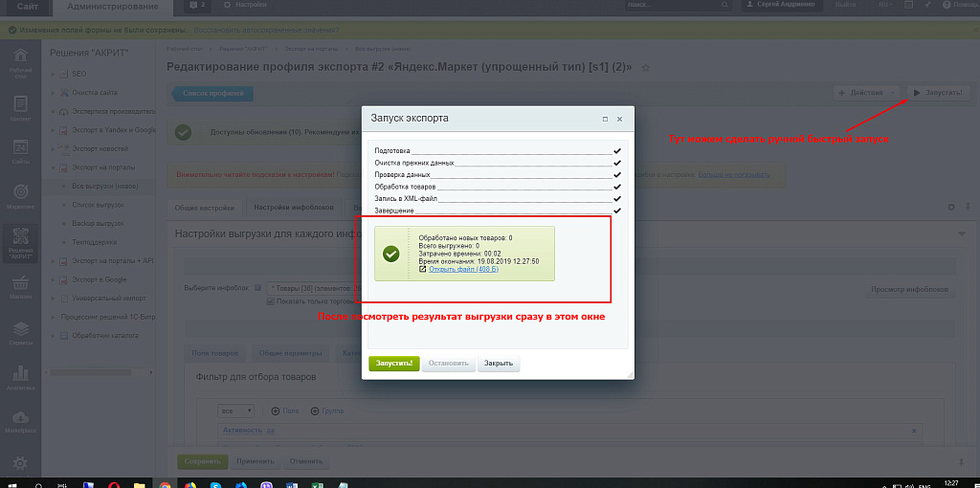
Task: Open the Аналитика chart icon
Action: pyautogui.click(x=20, y=377)
